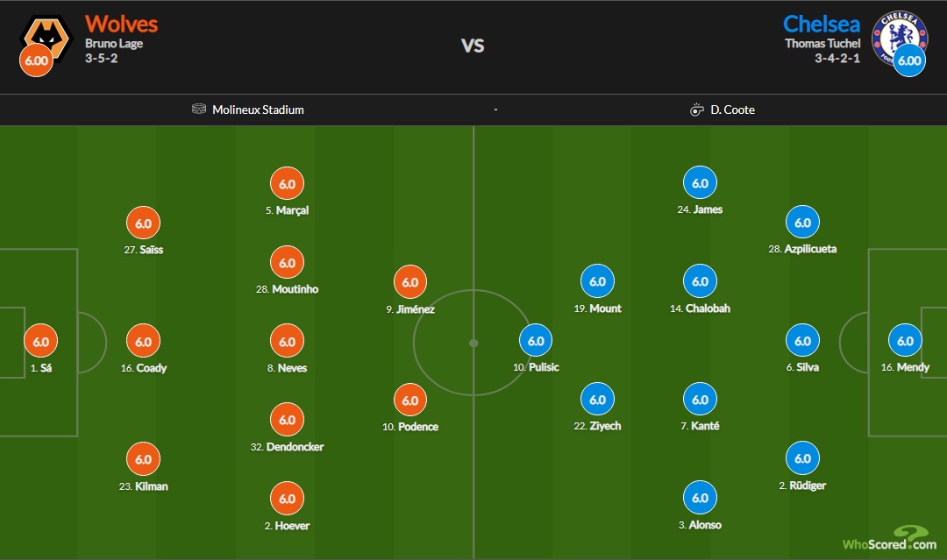Expand Coady's player details
This screenshot has width=947, height=560.
click(143, 340)
